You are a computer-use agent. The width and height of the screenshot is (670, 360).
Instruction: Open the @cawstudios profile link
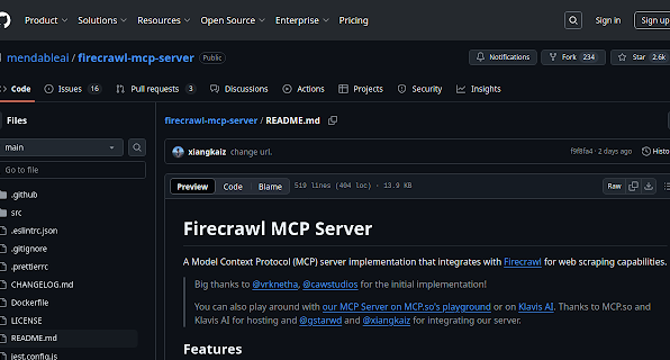click(x=330, y=284)
